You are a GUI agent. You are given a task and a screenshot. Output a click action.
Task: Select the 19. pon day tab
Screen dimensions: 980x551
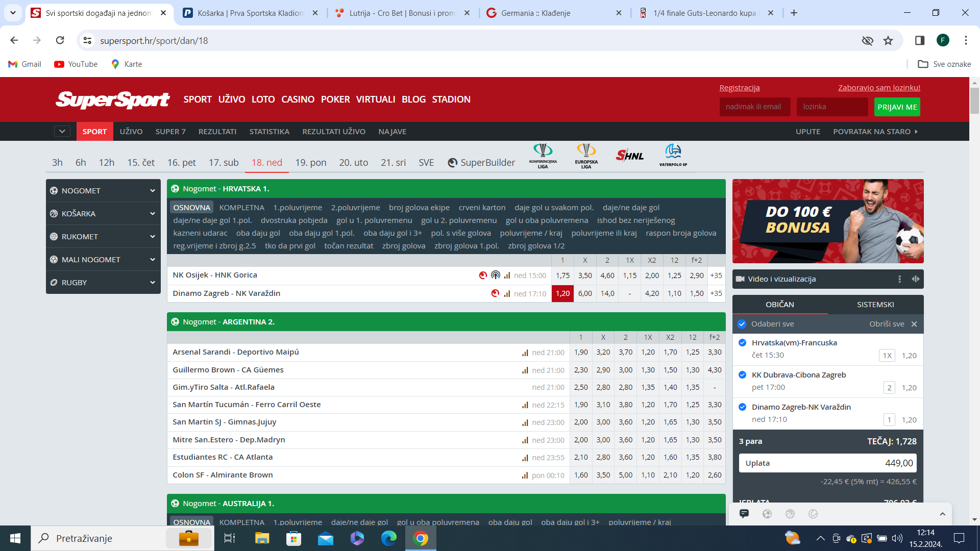(311, 163)
